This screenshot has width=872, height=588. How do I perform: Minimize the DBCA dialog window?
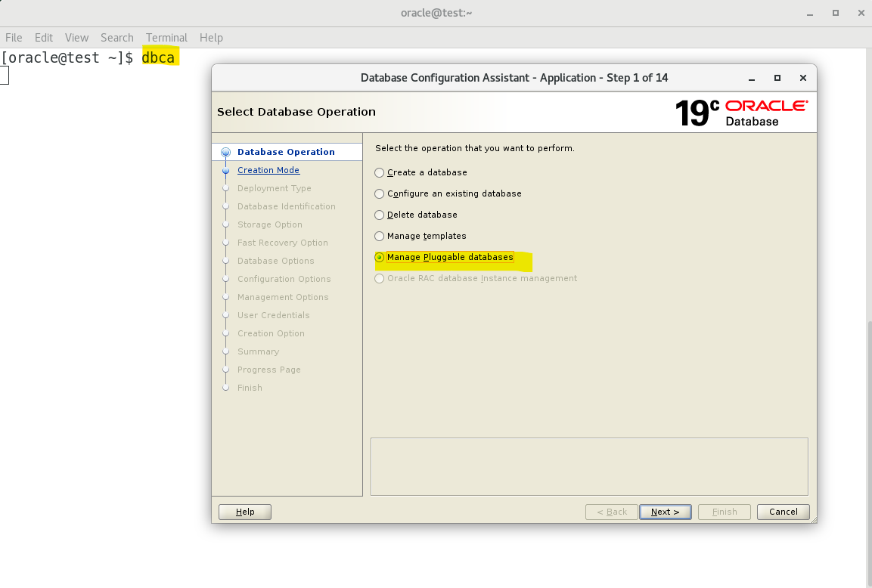pos(752,79)
